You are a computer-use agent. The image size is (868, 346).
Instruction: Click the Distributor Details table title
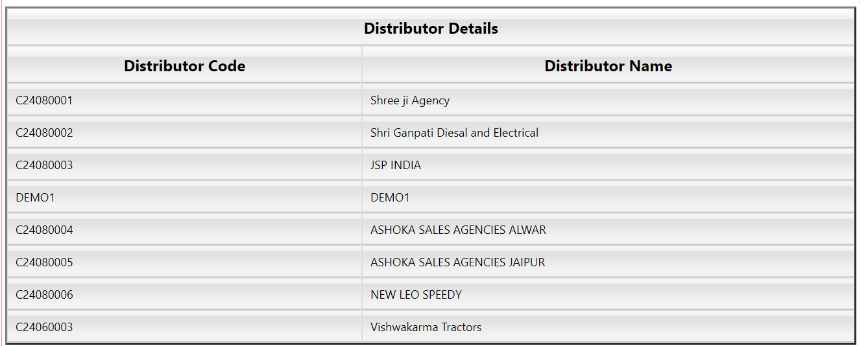(431, 29)
